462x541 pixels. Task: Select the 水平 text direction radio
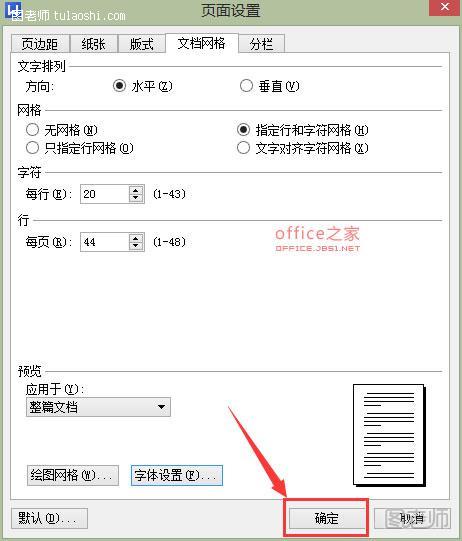[x=119, y=86]
